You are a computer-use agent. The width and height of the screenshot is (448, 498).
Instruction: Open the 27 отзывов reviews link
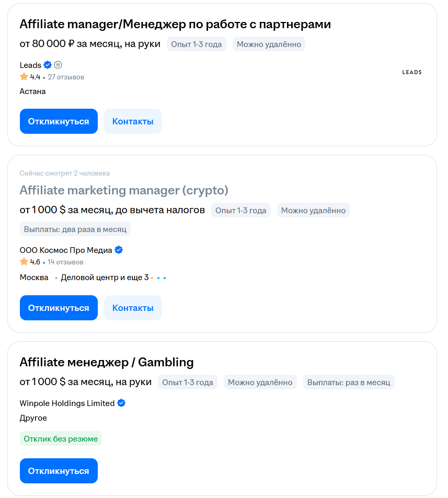66,77
